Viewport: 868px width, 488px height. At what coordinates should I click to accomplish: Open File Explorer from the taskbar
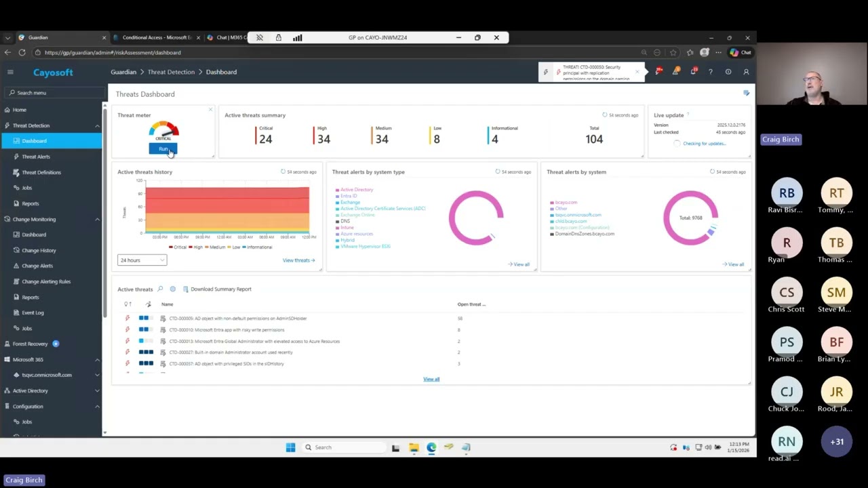click(414, 447)
